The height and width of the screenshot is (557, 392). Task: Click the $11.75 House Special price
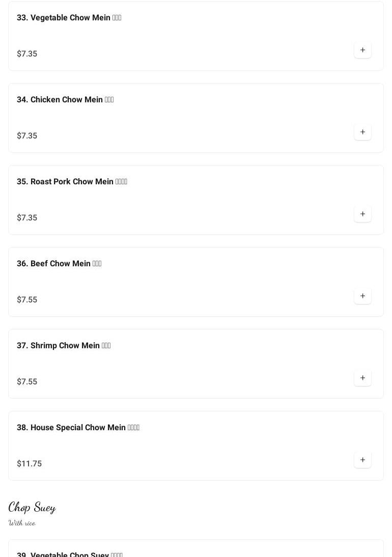tap(30, 464)
